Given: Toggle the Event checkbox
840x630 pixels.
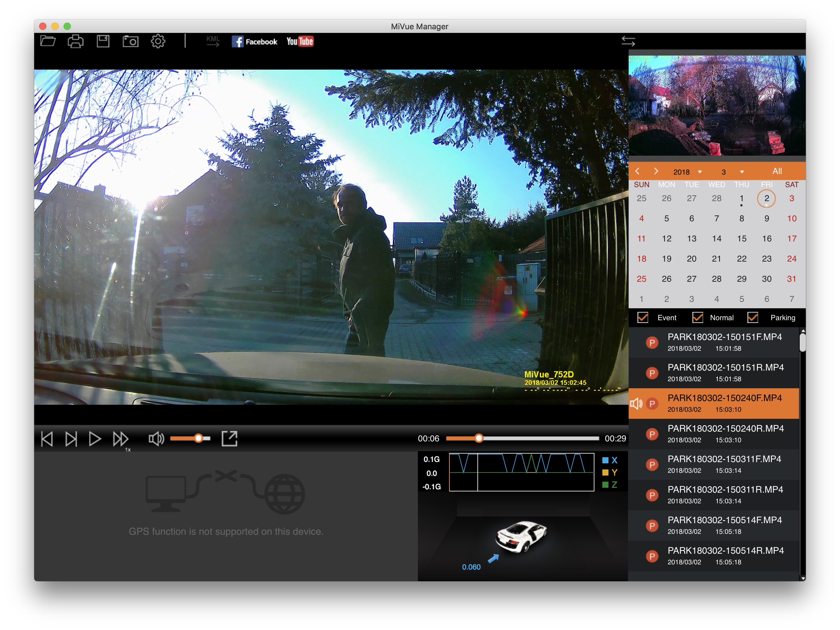Looking at the screenshot, I should (x=643, y=317).
